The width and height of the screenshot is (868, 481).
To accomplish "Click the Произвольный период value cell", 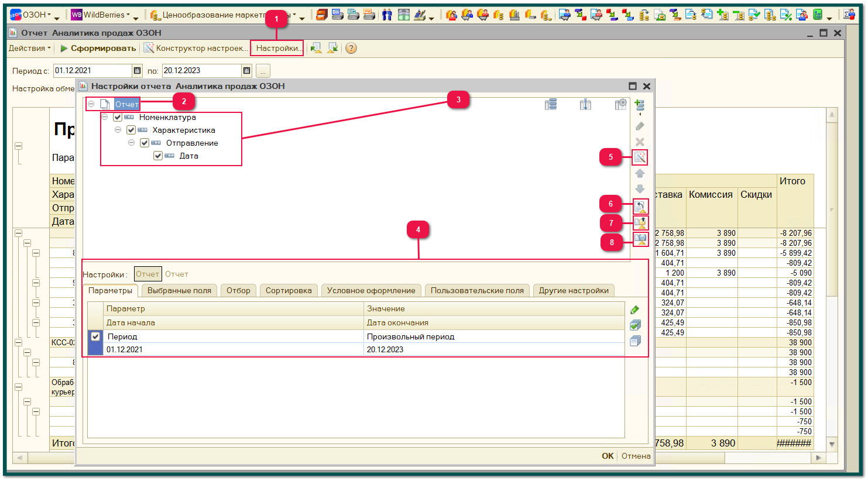I will [494, 336].
